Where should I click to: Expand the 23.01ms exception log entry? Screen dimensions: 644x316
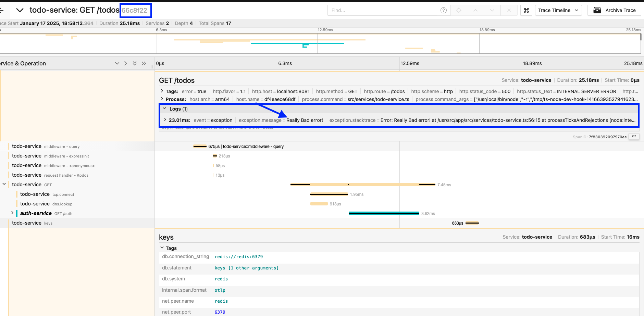point(165,120)
